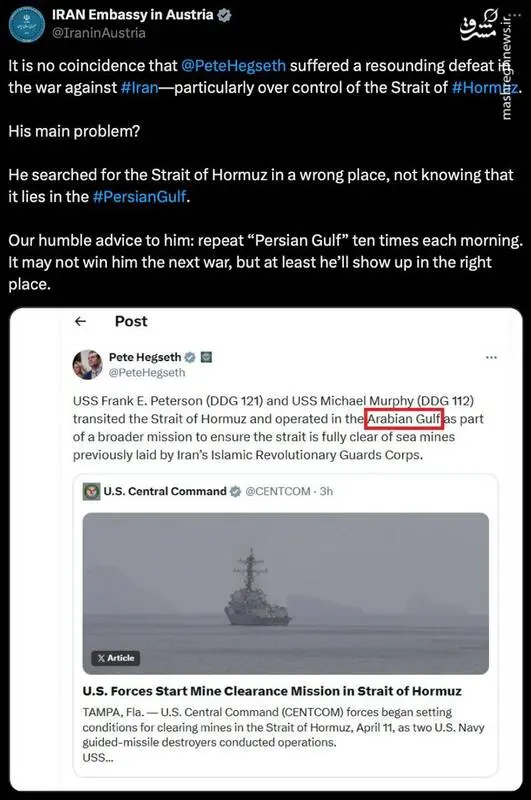531x800 pixels.
Task: Go back using the Post arrow
Action: pyautogui.click(x=80, y=321)
